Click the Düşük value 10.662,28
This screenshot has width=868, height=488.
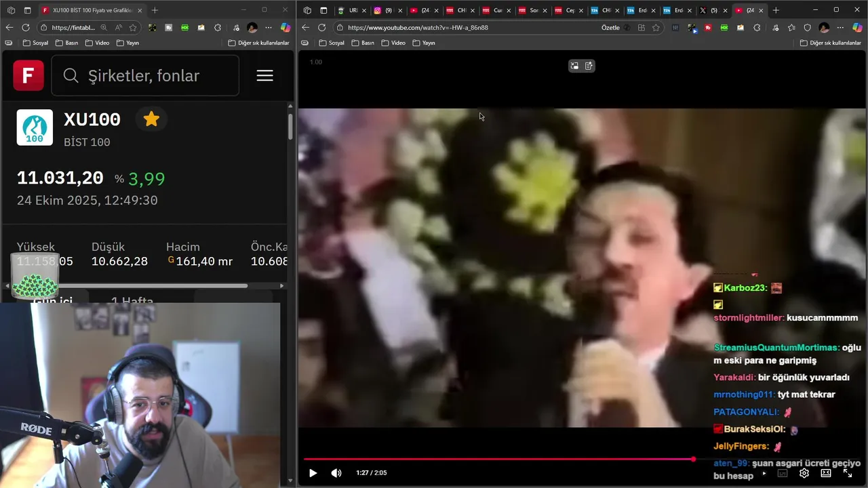(119, 262)
